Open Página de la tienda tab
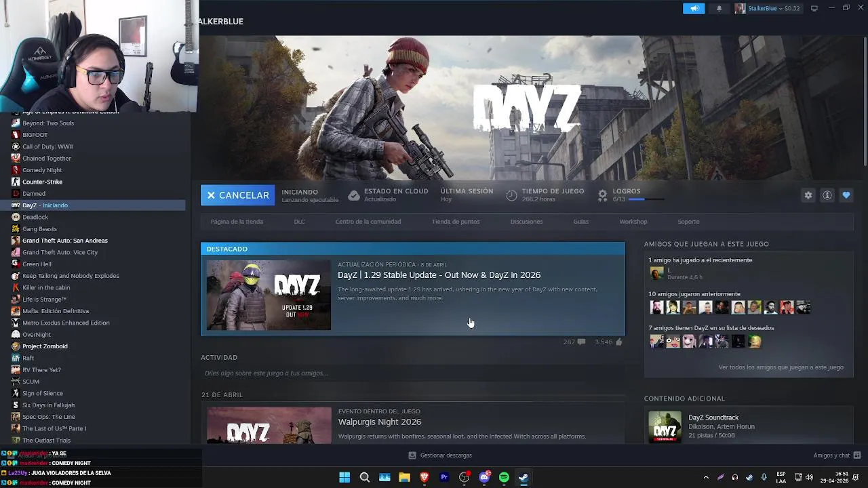The image size is (868, 488). [237, 222]
